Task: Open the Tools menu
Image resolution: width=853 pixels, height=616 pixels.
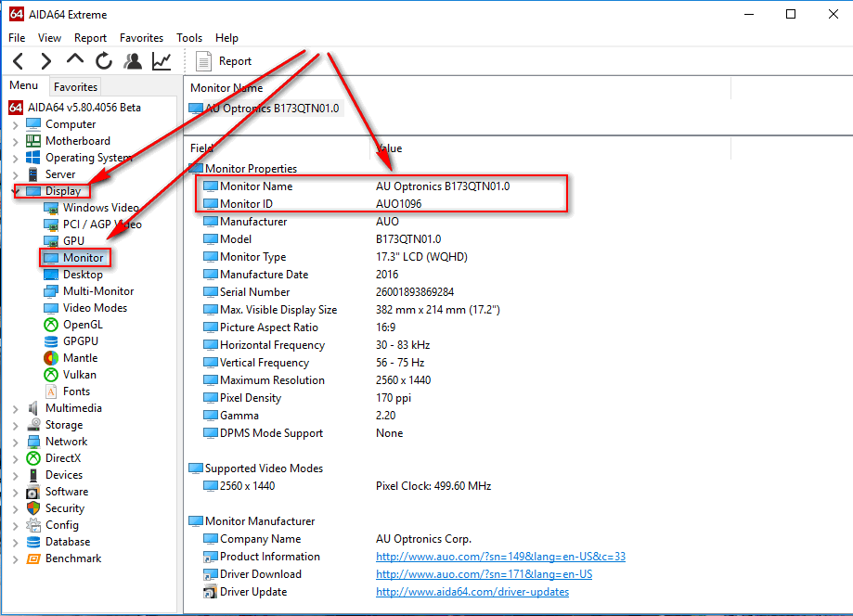Action: (189, 37)
